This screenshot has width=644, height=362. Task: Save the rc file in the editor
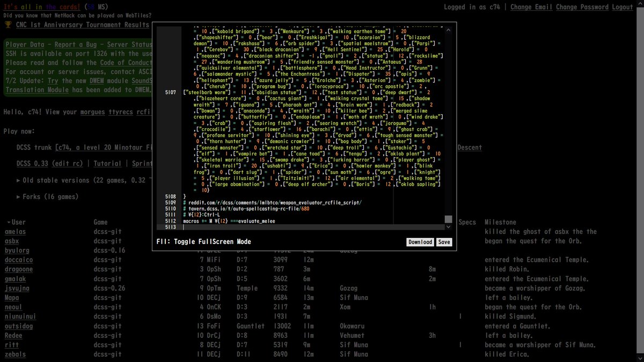coord(444,242)
